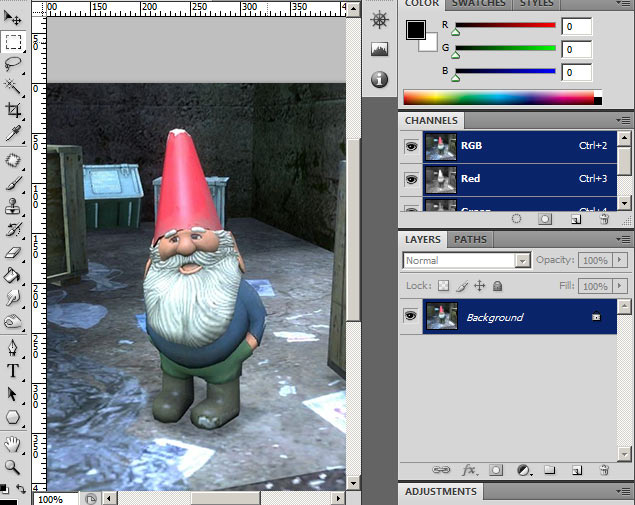The width and height of the screenshot is (635, 505).
Task: Toggle lock position
Action: coord(479,286)
